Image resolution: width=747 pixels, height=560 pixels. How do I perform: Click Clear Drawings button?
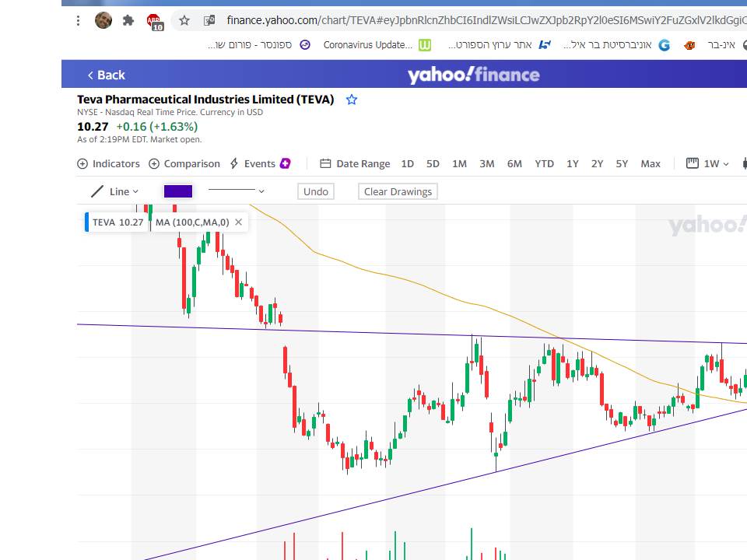(398, 191)
